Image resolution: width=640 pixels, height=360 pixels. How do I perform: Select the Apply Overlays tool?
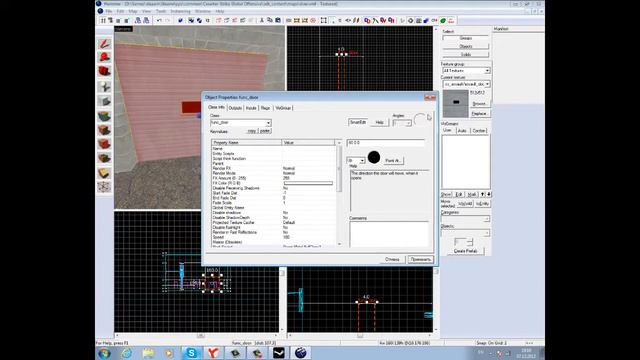click(104, 158)
